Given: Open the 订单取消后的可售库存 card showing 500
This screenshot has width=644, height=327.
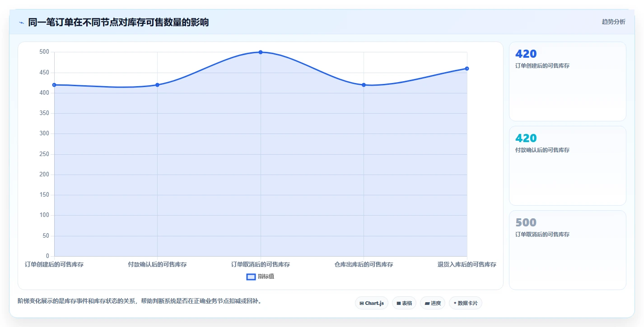Looking at the screenshot, I should pyautogui.click(x=568, y=250).
